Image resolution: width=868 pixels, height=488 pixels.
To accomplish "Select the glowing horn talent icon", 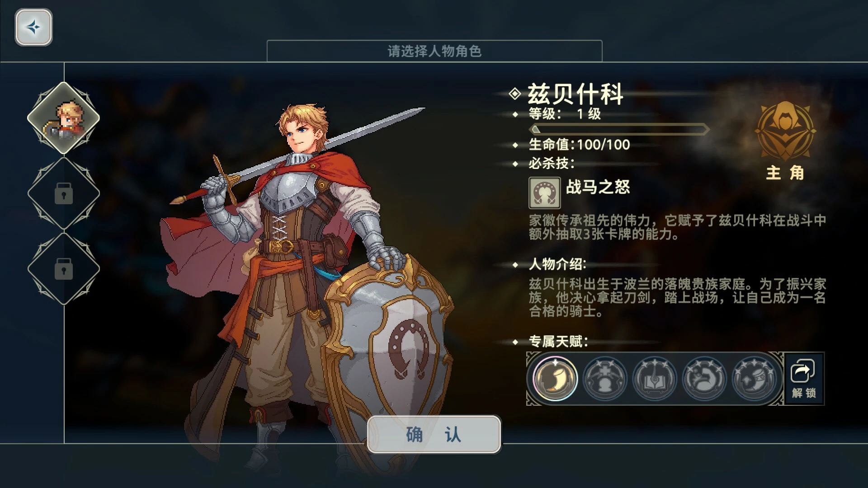I will pos(555,379).
